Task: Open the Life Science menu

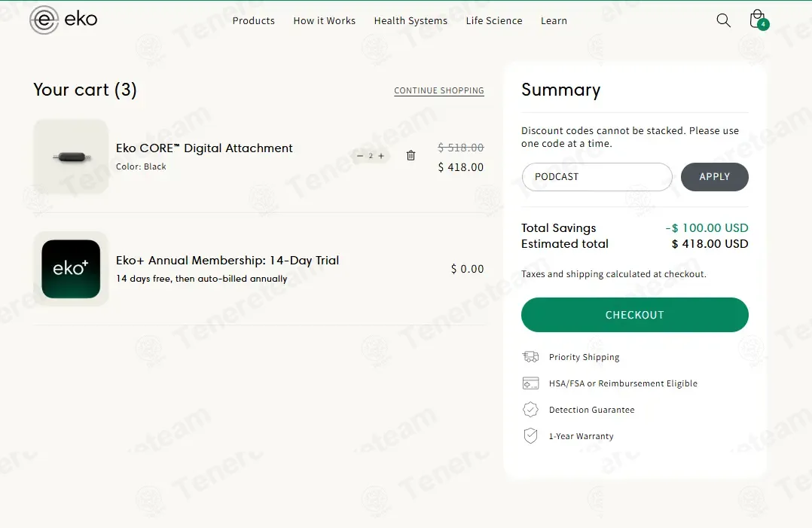Action: pyautogui.click(x=494, y=20)
